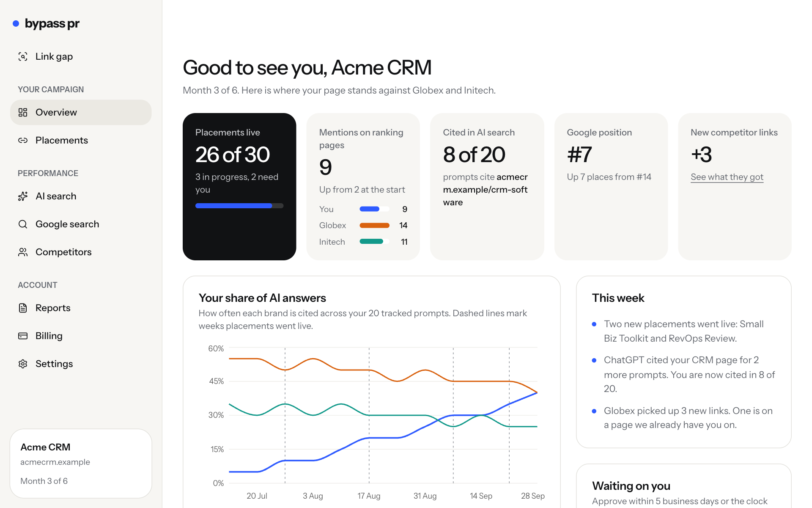
Task: Open the Acme CRM account card
Action: pos(81,464)
